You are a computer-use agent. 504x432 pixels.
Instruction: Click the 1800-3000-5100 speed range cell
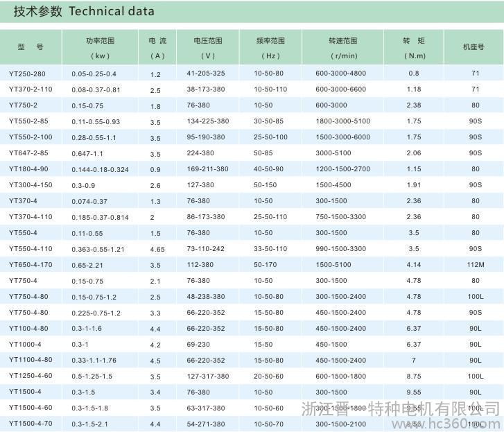(x=342, y=121)
